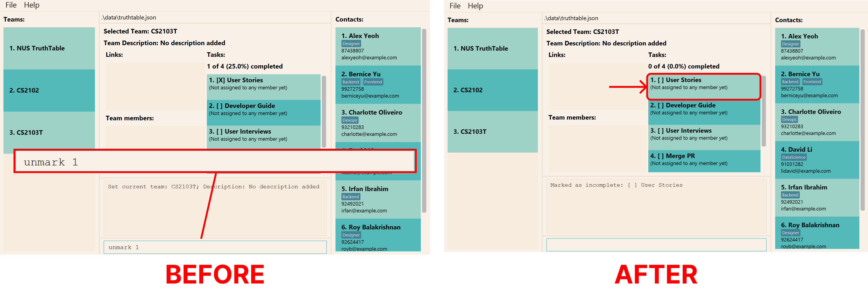Click empty command box in AFTER window
Viewport: 868px width, 294px height.
tap(656, 245)
